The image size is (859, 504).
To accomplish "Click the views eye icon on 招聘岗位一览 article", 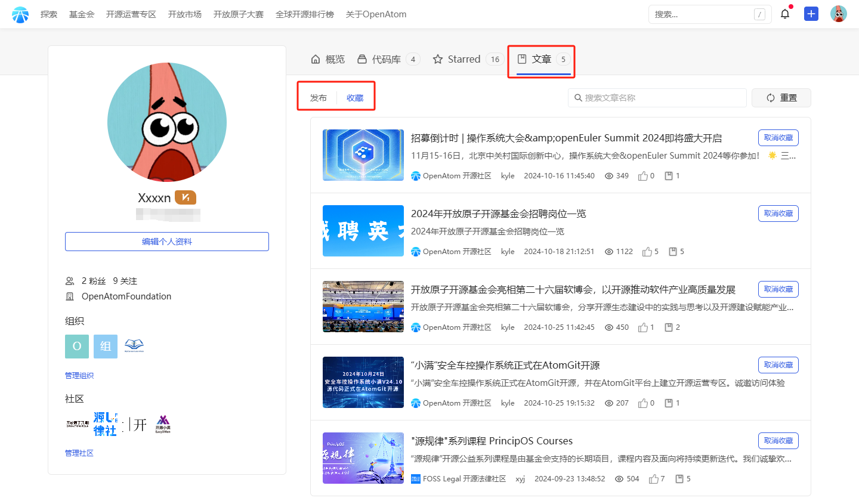I will (x=609, y=252).
